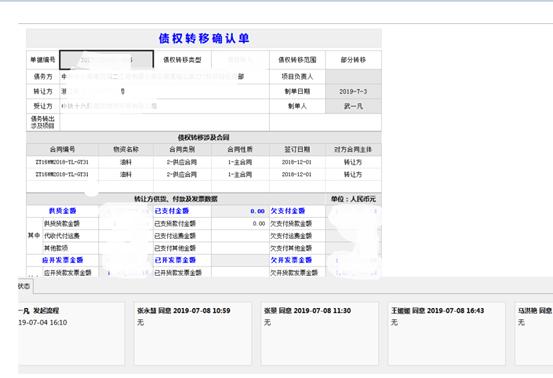Click the 对方合同主体 column header
Screen dimensions: 553x378
click(353, 149)
